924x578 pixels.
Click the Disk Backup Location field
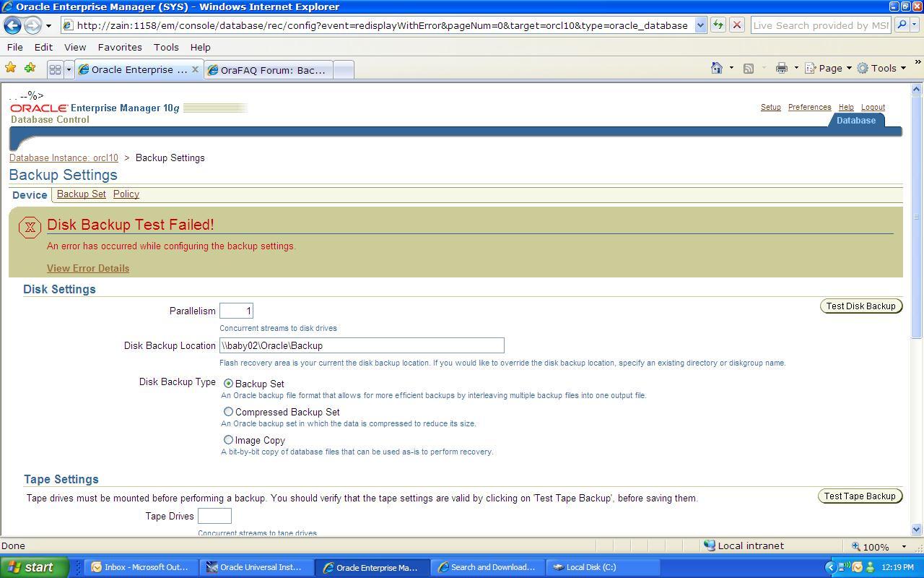(362, 345)
